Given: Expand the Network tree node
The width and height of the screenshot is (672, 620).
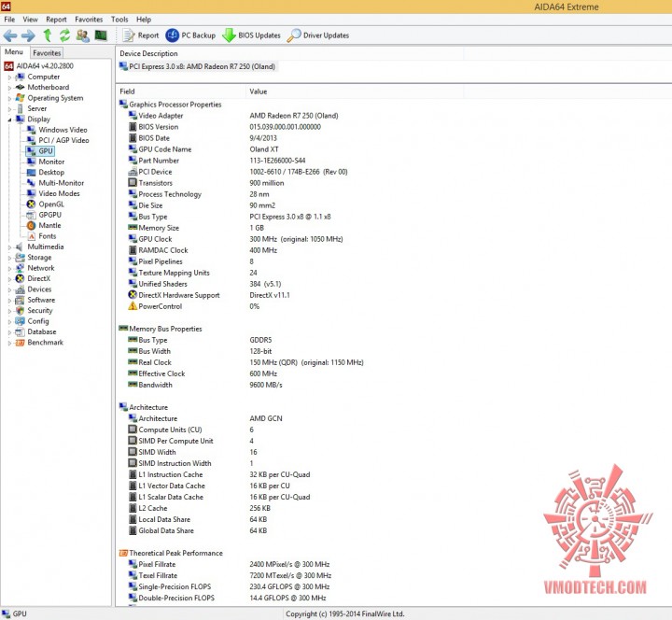Looking at the screenshot, I should point(9,268).
